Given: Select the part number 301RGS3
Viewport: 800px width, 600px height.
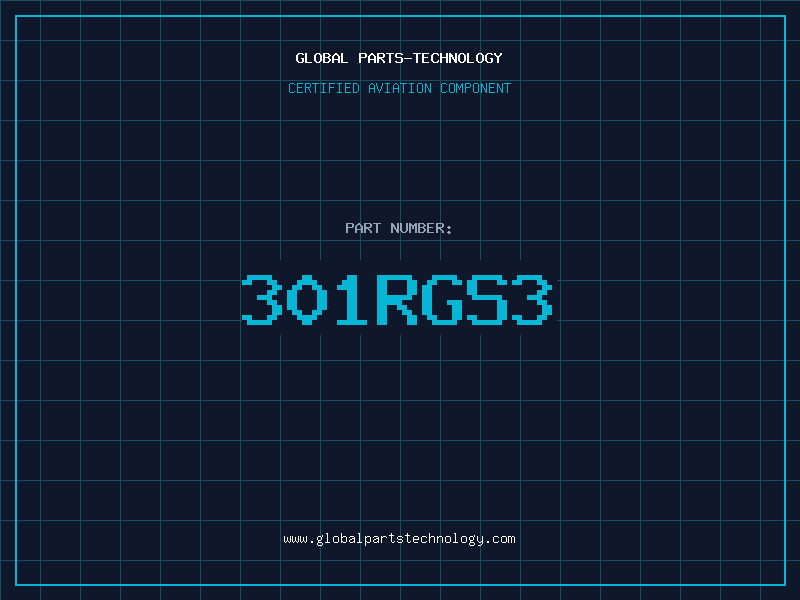Looking at the screenshot, I should [397, 299].
